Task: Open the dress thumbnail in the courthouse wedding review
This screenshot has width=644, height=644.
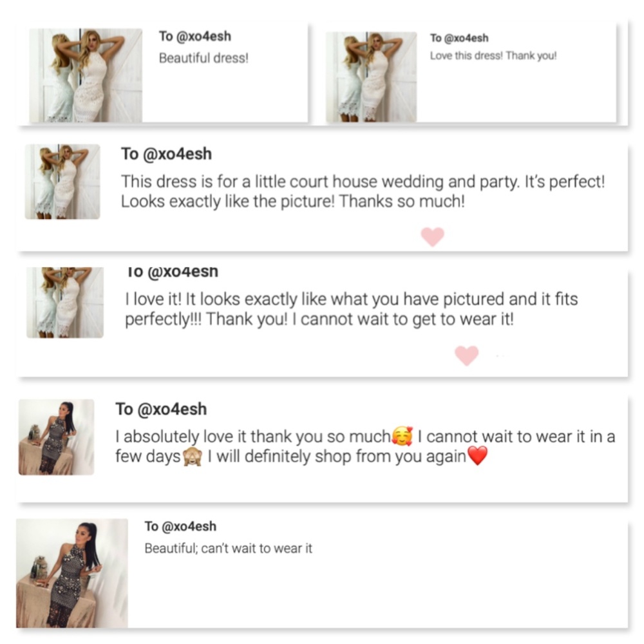Action: click(x=62, y=182)
